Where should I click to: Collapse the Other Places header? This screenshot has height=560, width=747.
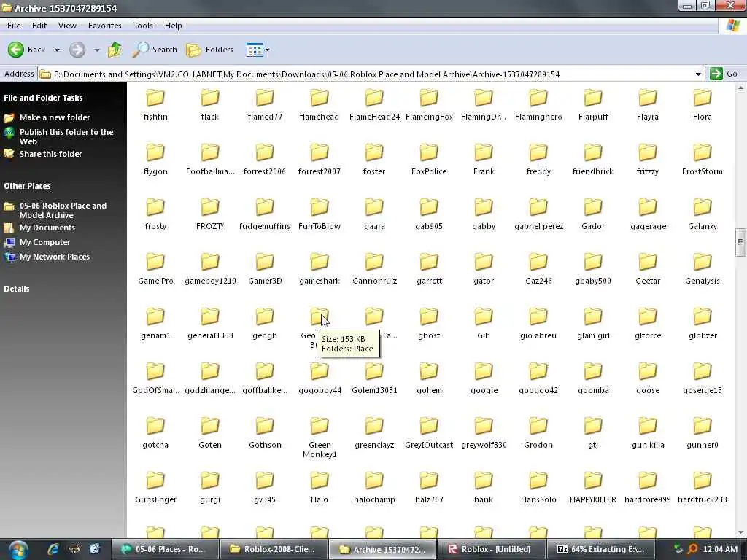(x=27, y=186)
